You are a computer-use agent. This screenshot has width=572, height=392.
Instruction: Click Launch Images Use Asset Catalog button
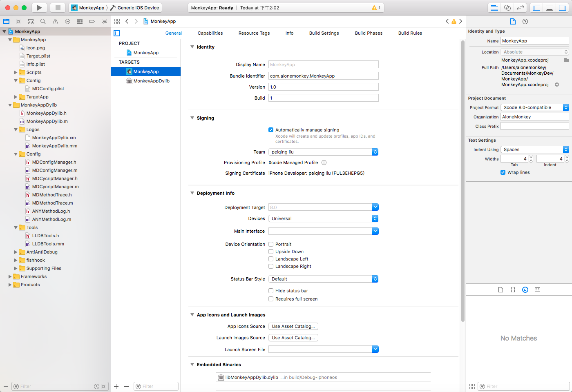pos(293,338)
